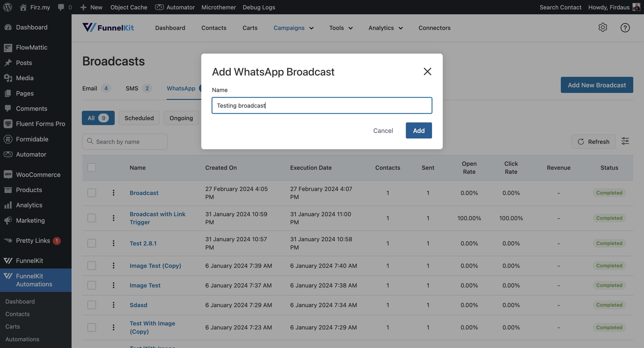Open row actions menu for Broadcast
The width and height of the screenshot is (644, 348).
114,193
